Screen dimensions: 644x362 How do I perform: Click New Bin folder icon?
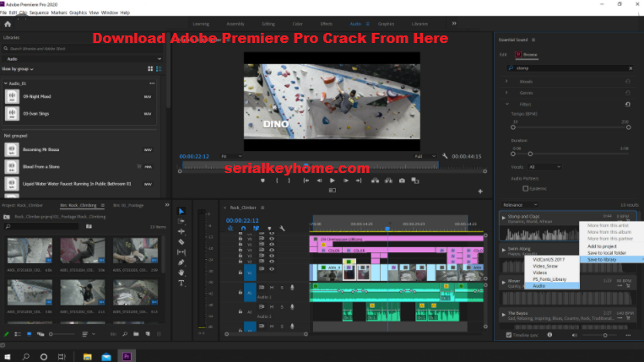(136, 334)
